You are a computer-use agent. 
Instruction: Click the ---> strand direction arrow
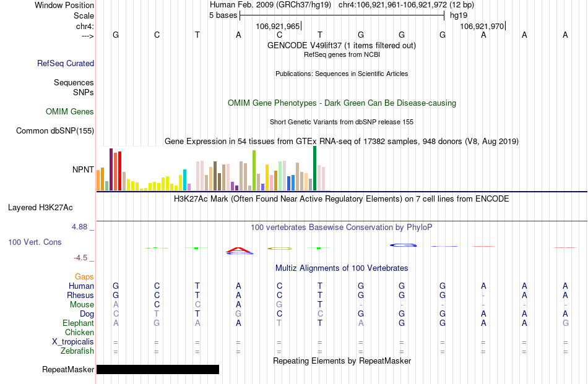point(87,36)
